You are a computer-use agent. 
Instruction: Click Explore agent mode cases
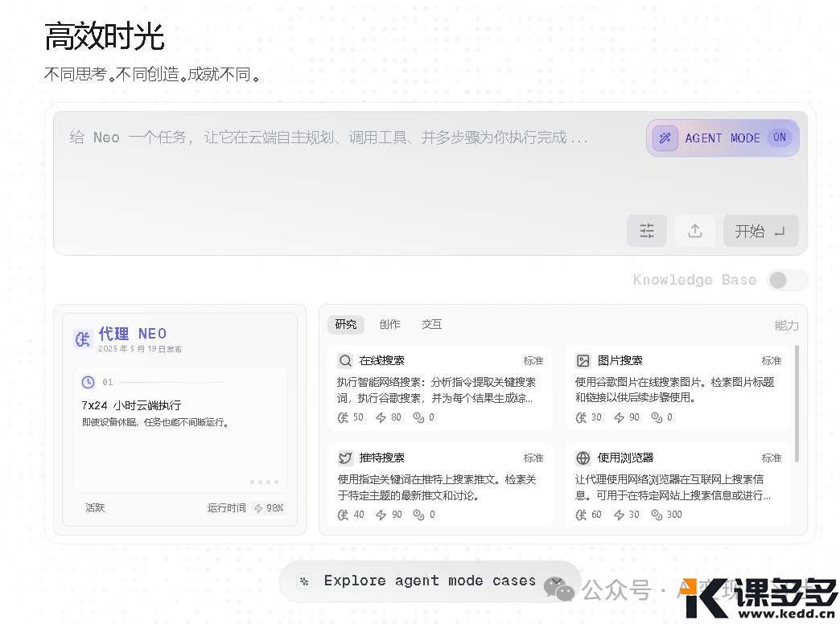tap(430, 581)
